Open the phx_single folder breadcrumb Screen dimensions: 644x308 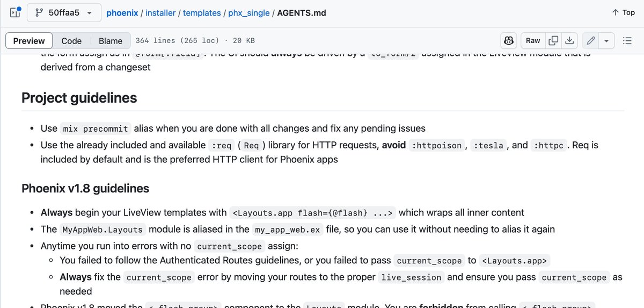tap(249, 12)
